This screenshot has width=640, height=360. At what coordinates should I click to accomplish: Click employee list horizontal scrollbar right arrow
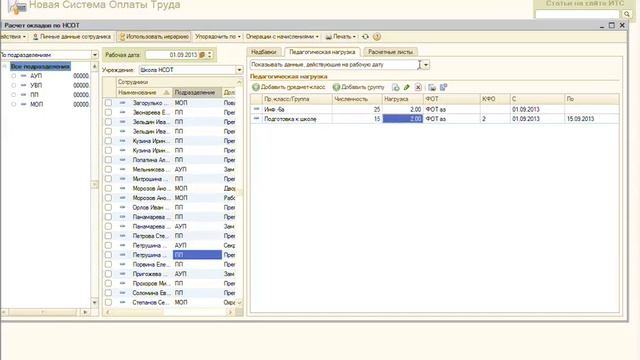coord(230,312)
